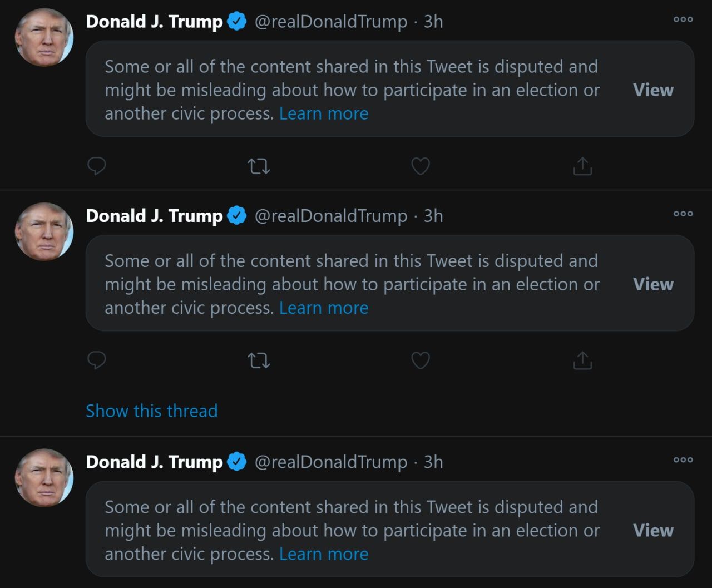View the hidden first tweet content
This screenshot has height=588, width=712.
pyautogui.click(x=653, y=90)
